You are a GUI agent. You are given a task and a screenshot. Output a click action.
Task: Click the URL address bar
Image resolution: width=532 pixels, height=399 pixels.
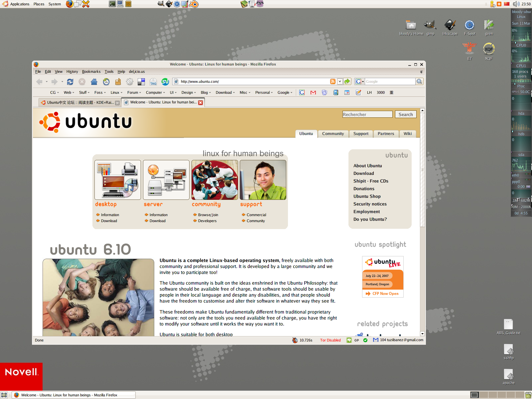254,81
